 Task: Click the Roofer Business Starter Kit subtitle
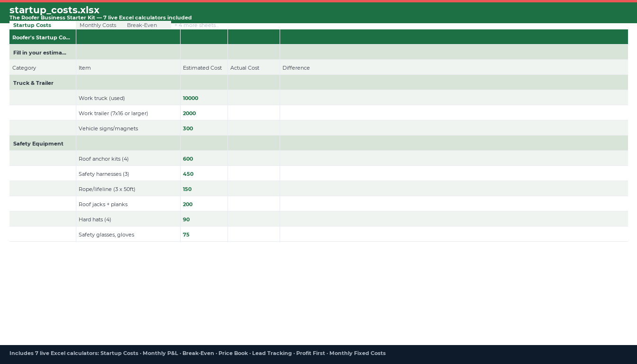(x=100, y=18)
